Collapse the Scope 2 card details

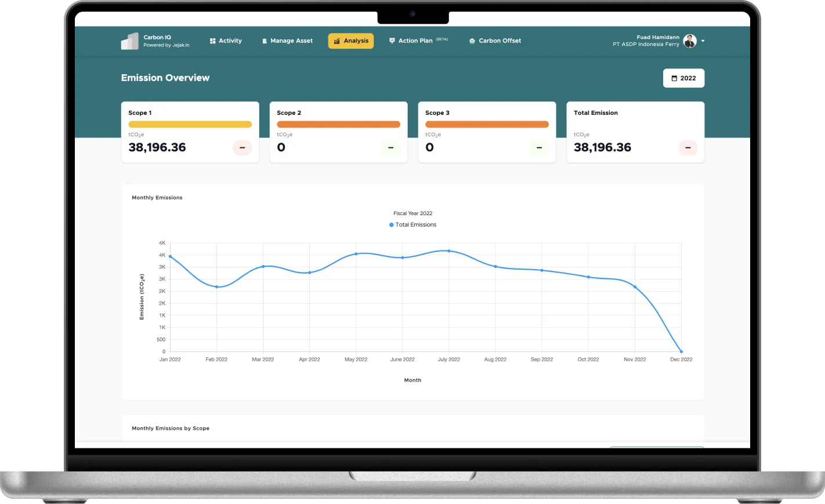click(x=390, y=147)
